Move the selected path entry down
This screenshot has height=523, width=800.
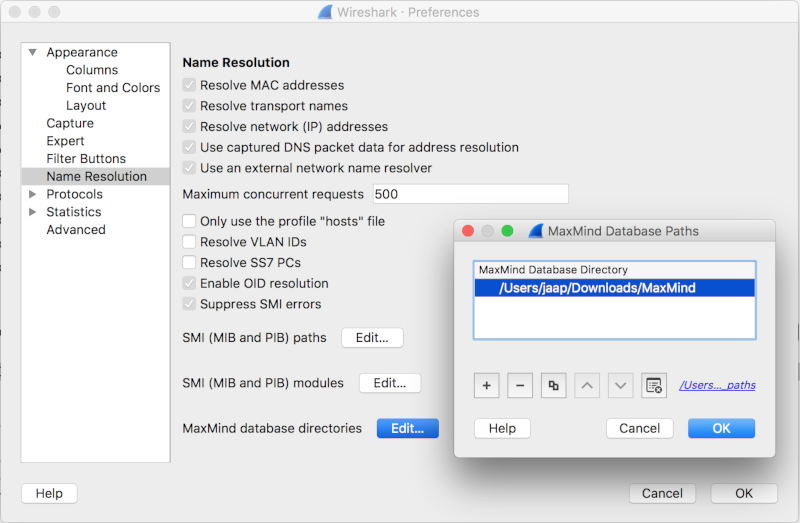[x=620, y=385]
